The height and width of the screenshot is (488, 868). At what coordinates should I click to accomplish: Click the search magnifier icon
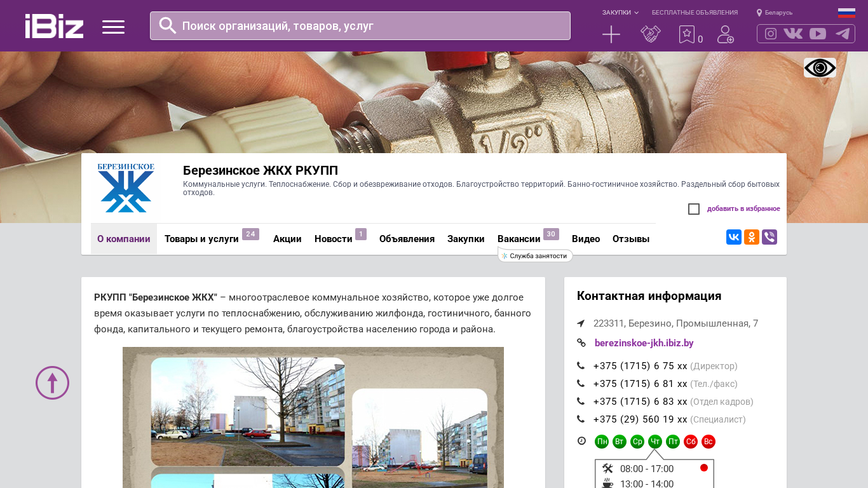tap(168, 25)
